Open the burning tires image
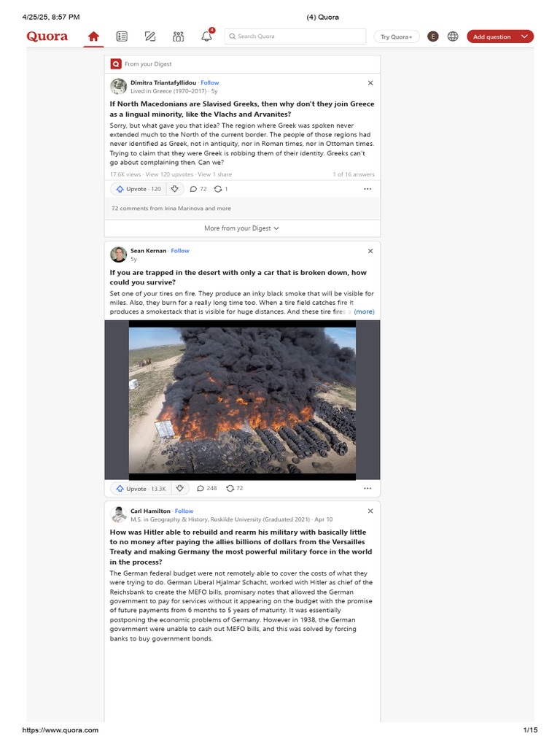Image resolution: width=560 pixels, height=747 pixels. [x=242, y=400]
